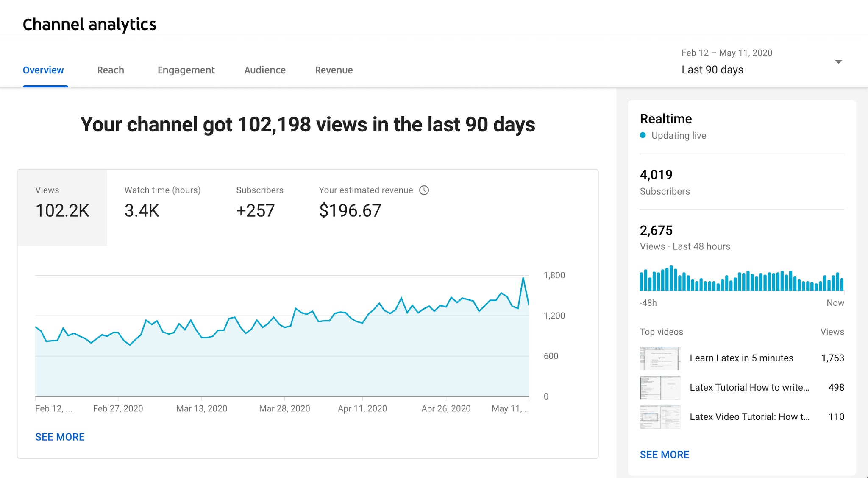The width and height of the screenshot is (868, 478).
Task: Open Latex Tutorial How to write video thumbnail
Action: (x=660, y=387)
